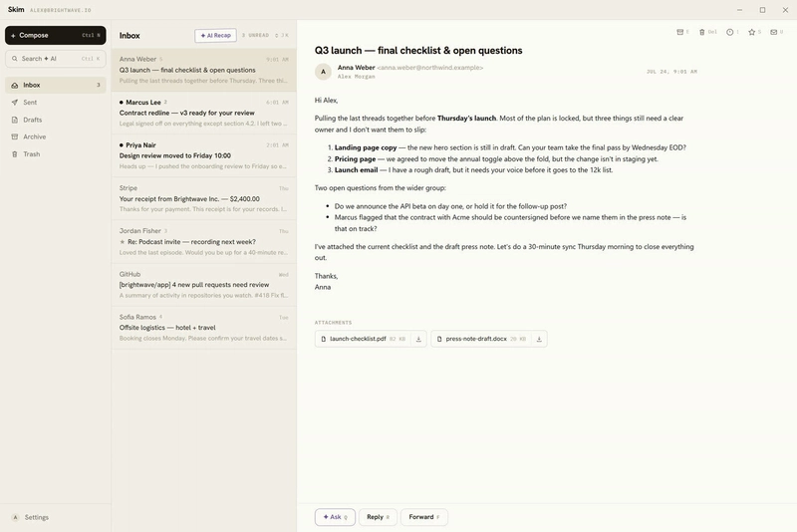Click the sender address anna.weber@northwind.example
797x532 pixels.
[x=430, y=68]
